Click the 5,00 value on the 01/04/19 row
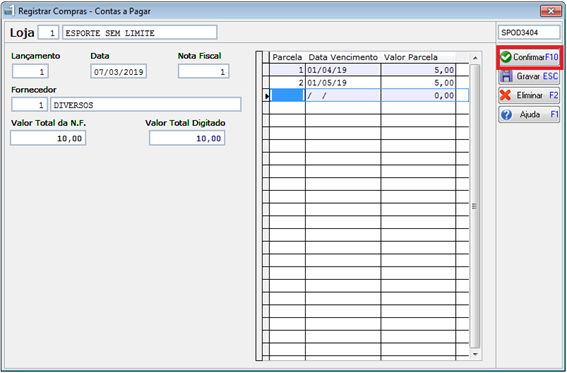Image resolution: width=567 pixels, height=373 pixels. tap(418, 70)
